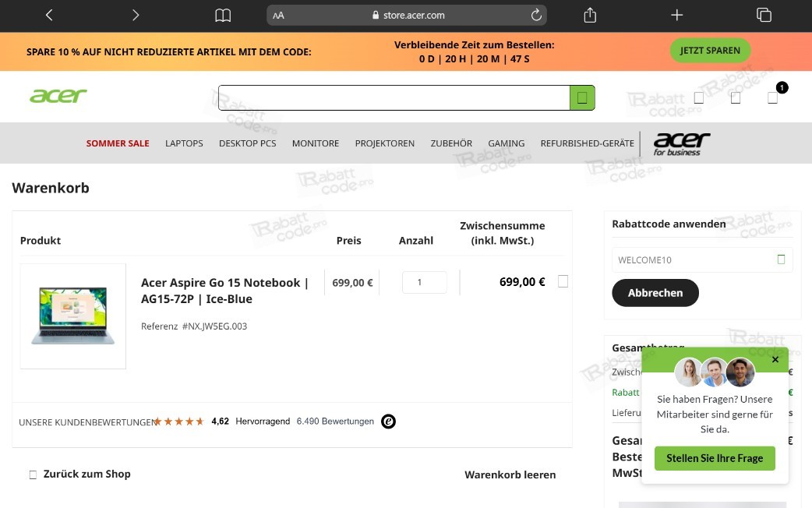This screenshot has width=812, height=508.
Task: Go back with the browser back arrow
Action: click(49, 15)
